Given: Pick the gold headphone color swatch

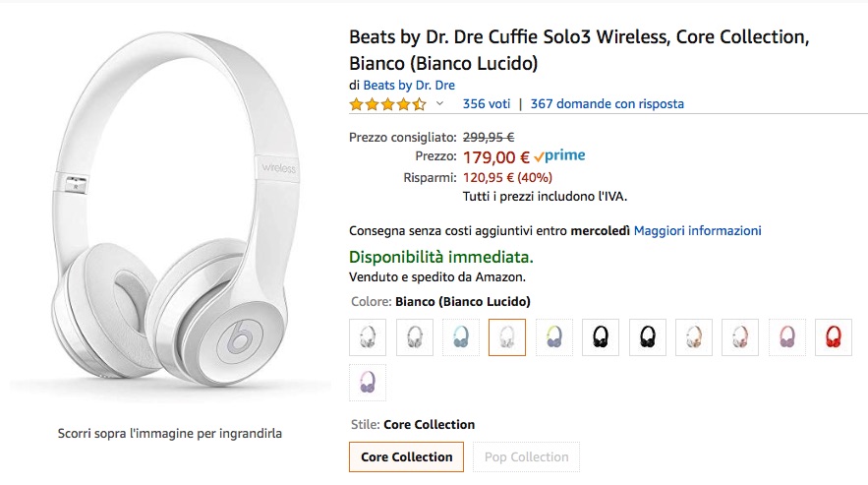Looking at the screenshot, I should point(694,337).
